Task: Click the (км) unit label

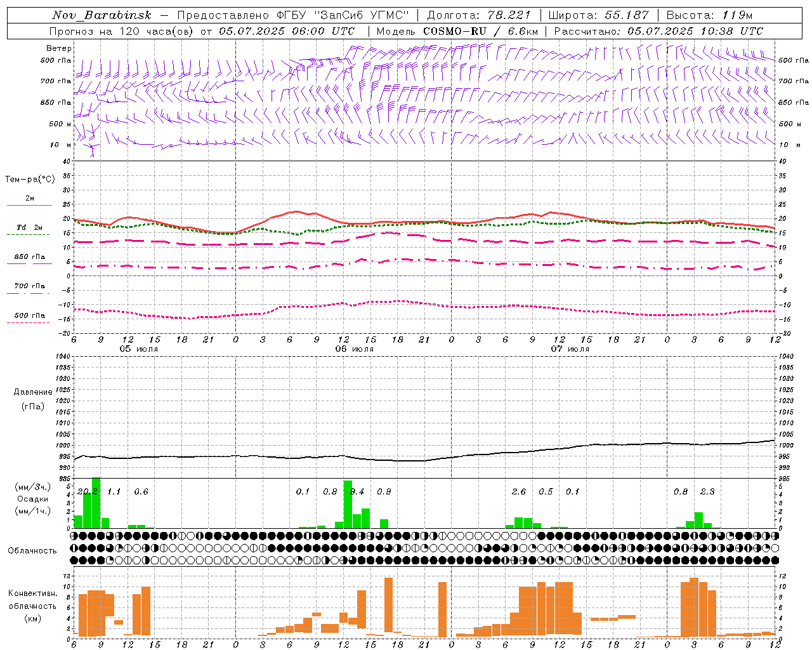Action: click(x=33, y=618)
